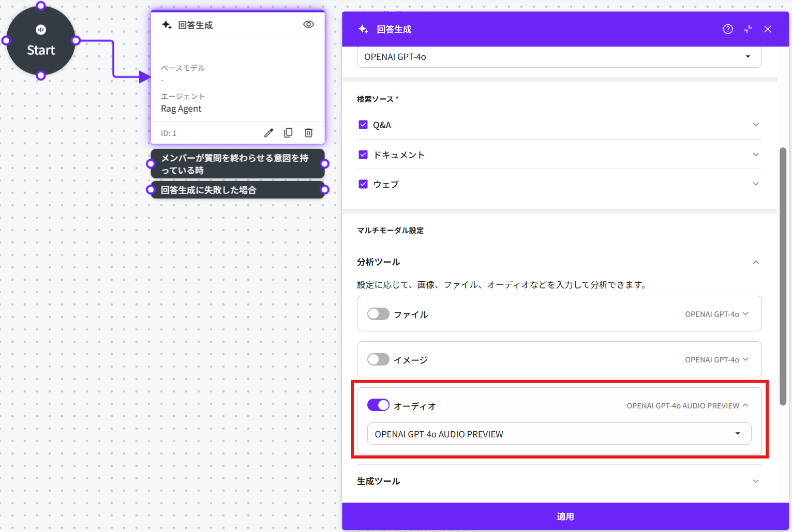This screenshot has height=532, width=792.
Task: Disable the オーディオ toggle switch
Action: (378, 405)
